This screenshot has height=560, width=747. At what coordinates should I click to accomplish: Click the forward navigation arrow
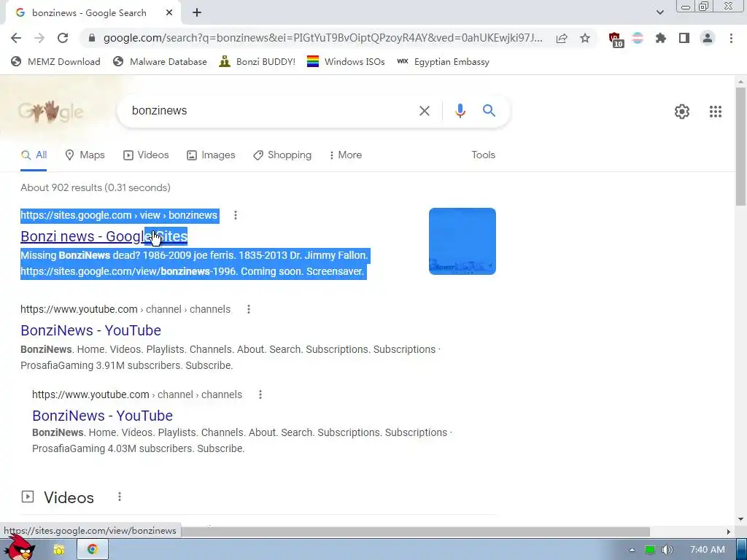pos(39,38)
